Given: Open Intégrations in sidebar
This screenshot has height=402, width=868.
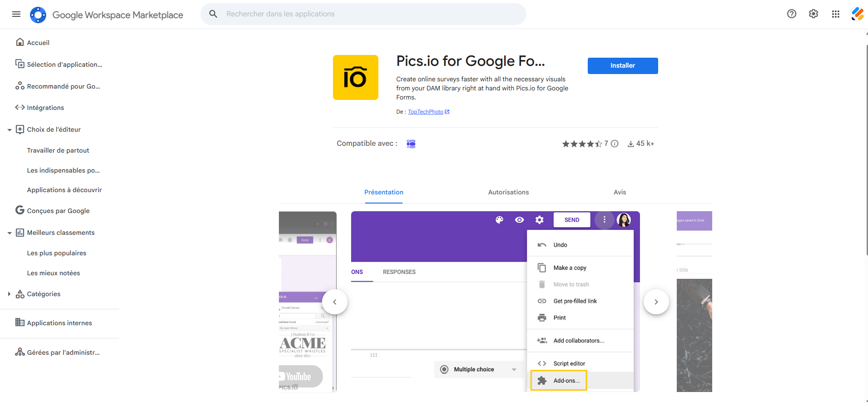Looking at the screenshot, I should point(45,108).
